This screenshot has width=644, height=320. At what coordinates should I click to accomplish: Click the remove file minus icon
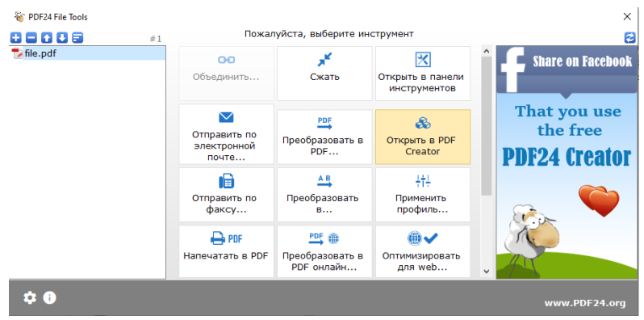point(31,38)
